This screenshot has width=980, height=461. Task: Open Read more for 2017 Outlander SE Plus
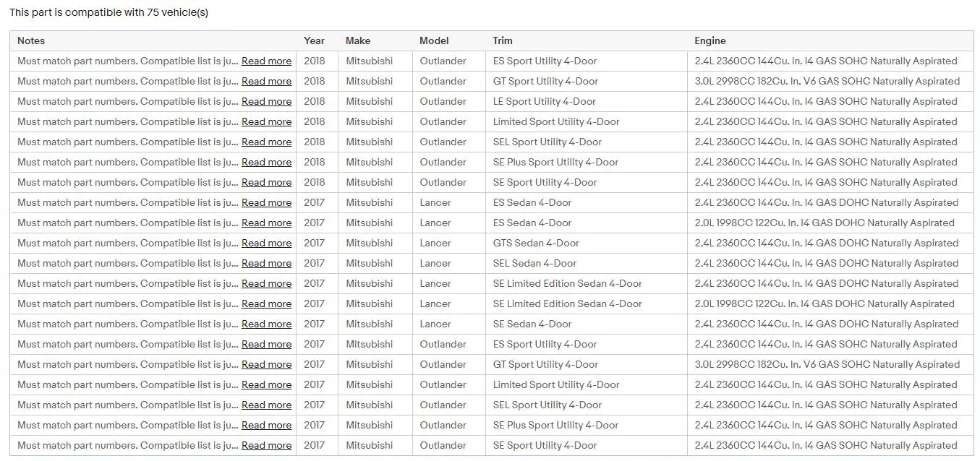click(266, 426)
